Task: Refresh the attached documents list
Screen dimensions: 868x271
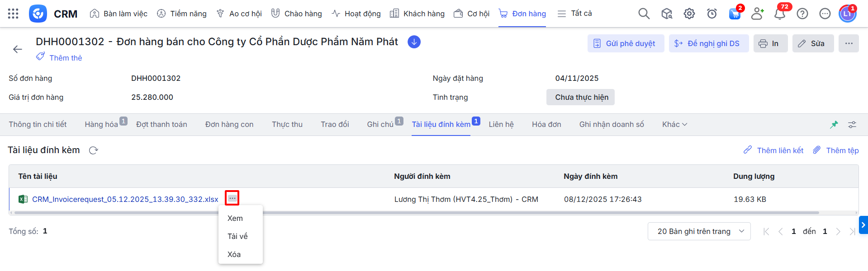Action: [94, 150]
